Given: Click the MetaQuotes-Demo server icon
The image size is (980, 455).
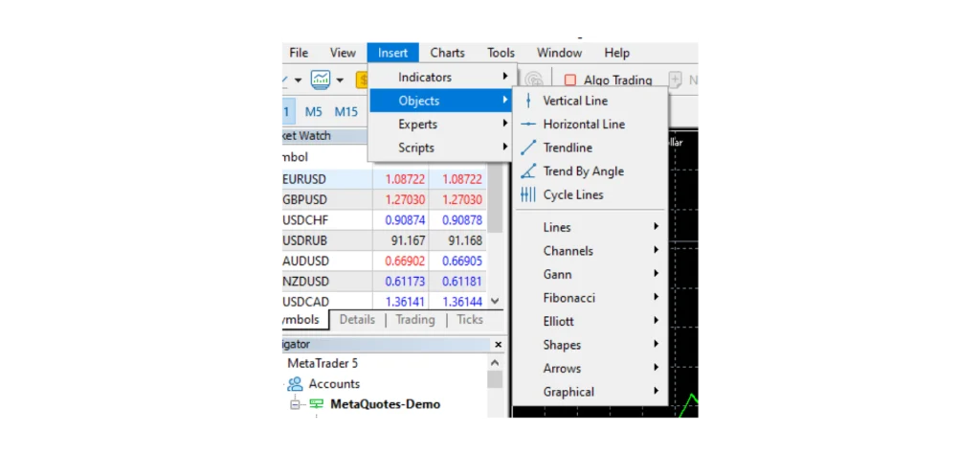Looking at the screenshot, I should [x=316, y=404].
